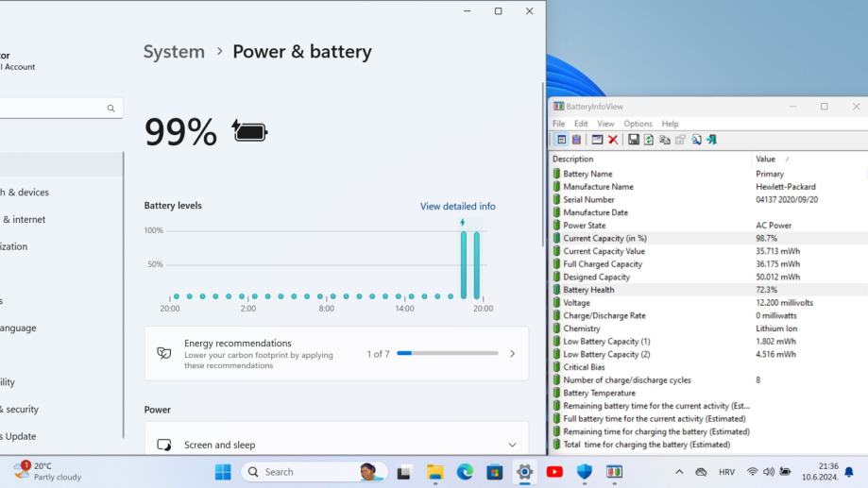The width and height of the screenshot is (868, 488).
Task: Click the window panel toolbar icon in BatteryInfoView
Action: [x=597, y=140]
